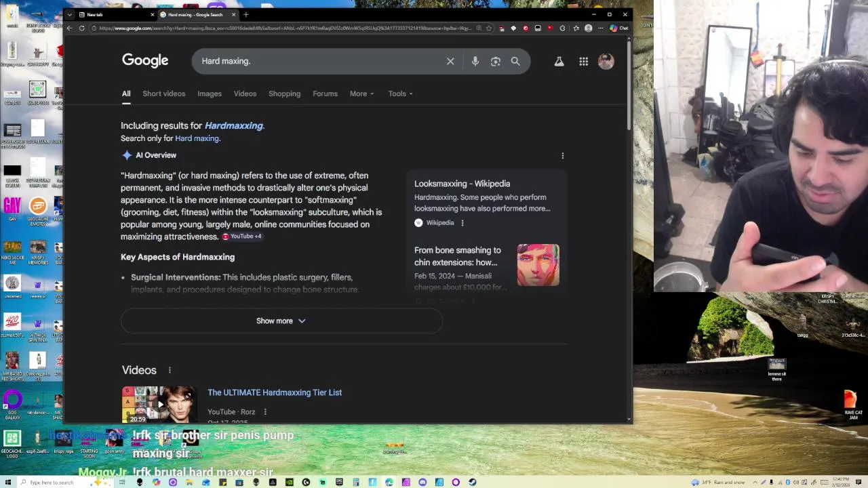Open the Videos section three-dot menu
868x488 pixels.
[x=170, y=370]
